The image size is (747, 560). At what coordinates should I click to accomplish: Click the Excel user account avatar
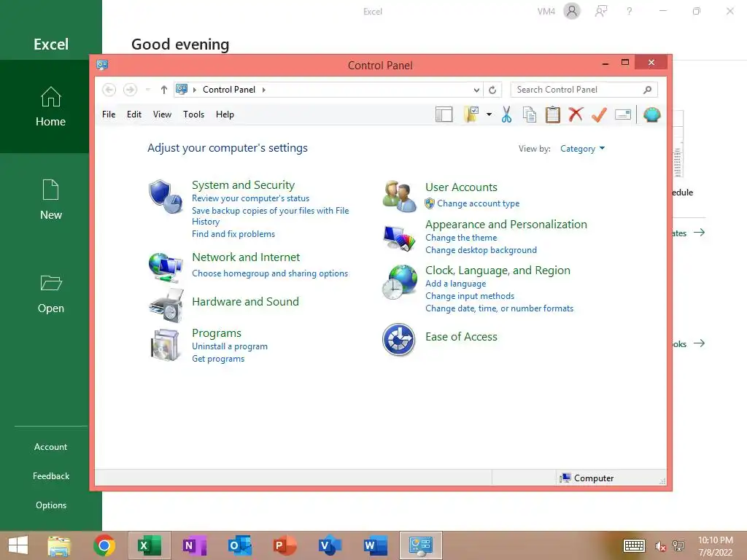[x=572, y=11]
